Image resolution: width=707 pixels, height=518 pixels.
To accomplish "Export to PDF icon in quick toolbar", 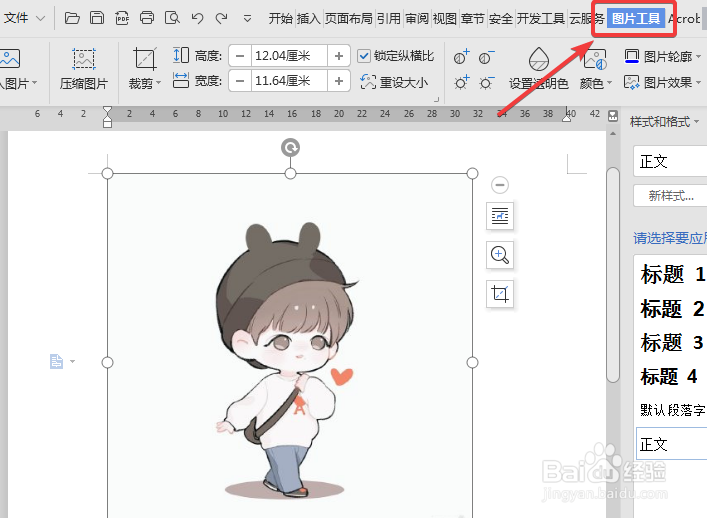I will 122,18.
